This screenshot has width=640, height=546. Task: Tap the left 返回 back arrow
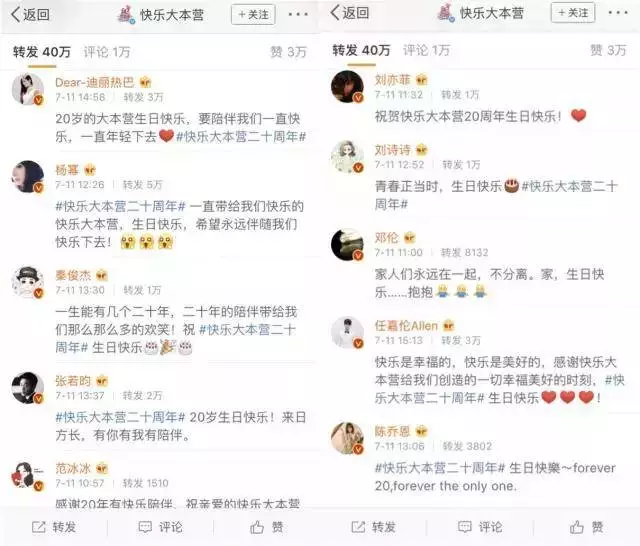click(x=30, y=14)
